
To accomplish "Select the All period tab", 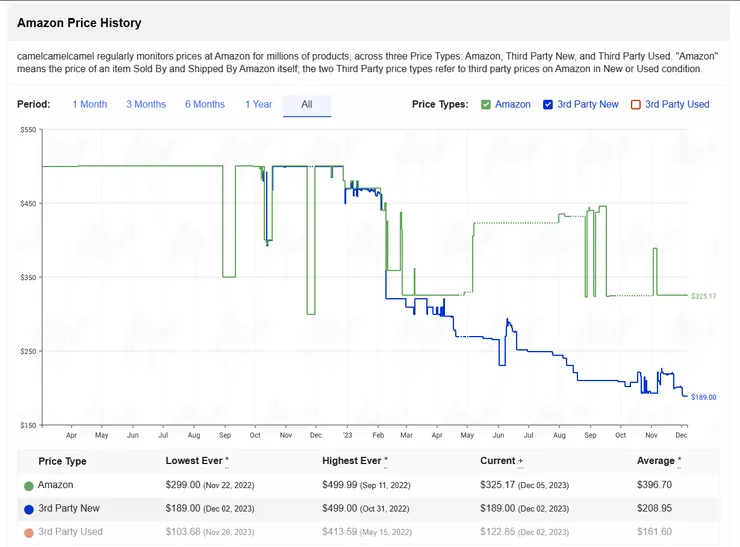I will pyautogui.click(x=307, y=104).
